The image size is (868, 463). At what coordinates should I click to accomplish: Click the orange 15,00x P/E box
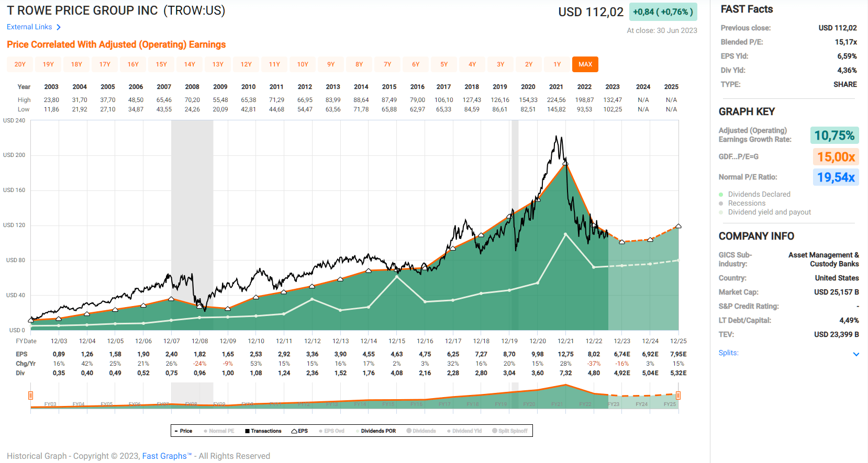pos(836,156)
